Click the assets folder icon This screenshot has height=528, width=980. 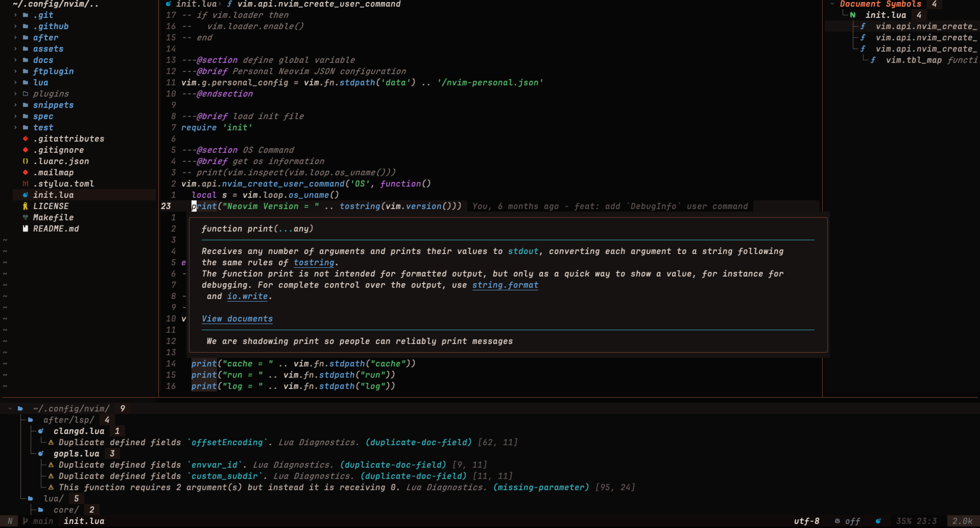point(26,49)
